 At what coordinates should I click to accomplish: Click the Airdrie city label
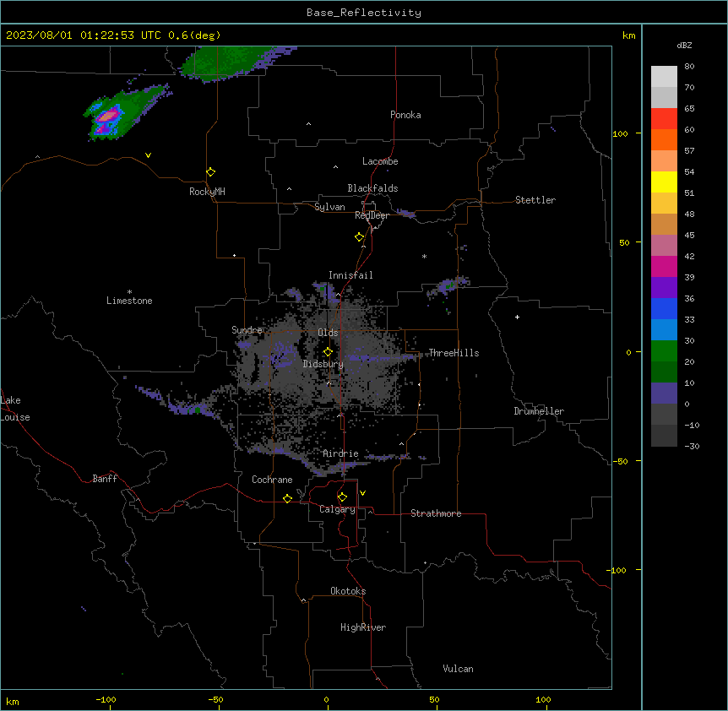click(340, 453)
